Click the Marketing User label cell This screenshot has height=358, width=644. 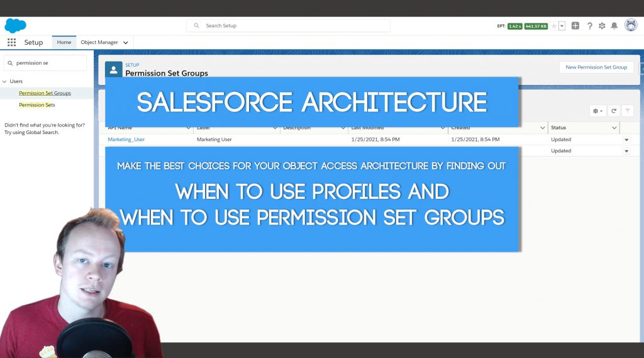pos(214,140)
